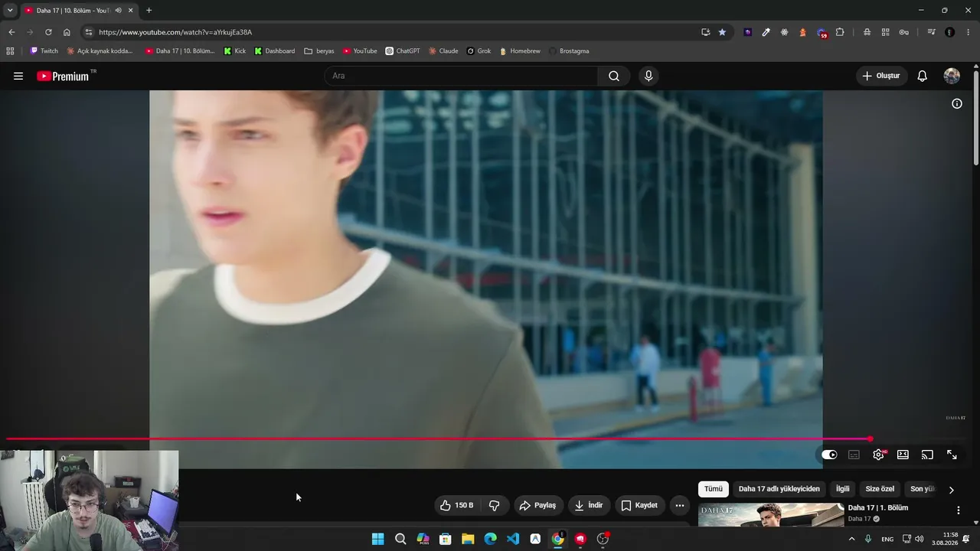Image resolution: width=980 pixels, height=551 pixels.
Task: Cast video to another device
Action: (x=927, y=455)
